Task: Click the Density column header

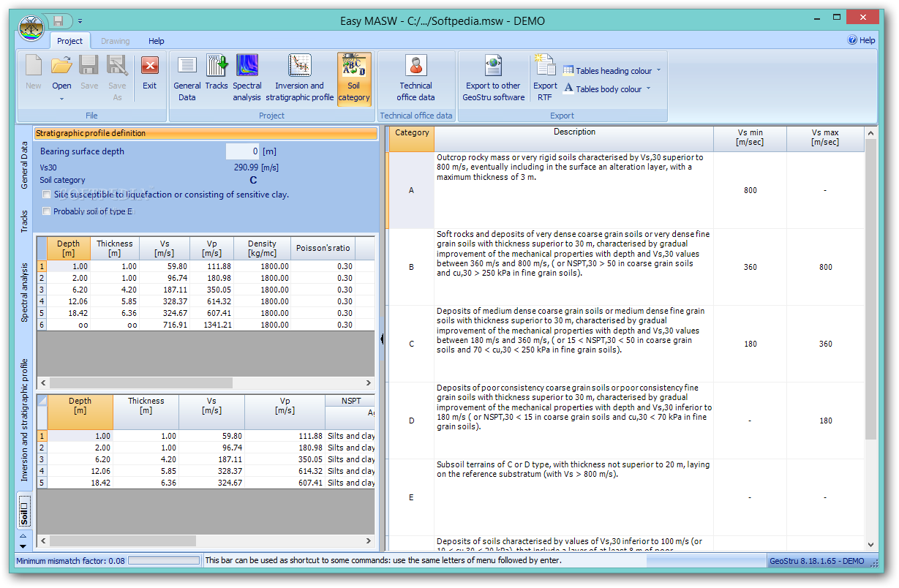Action: click(263, 249)
